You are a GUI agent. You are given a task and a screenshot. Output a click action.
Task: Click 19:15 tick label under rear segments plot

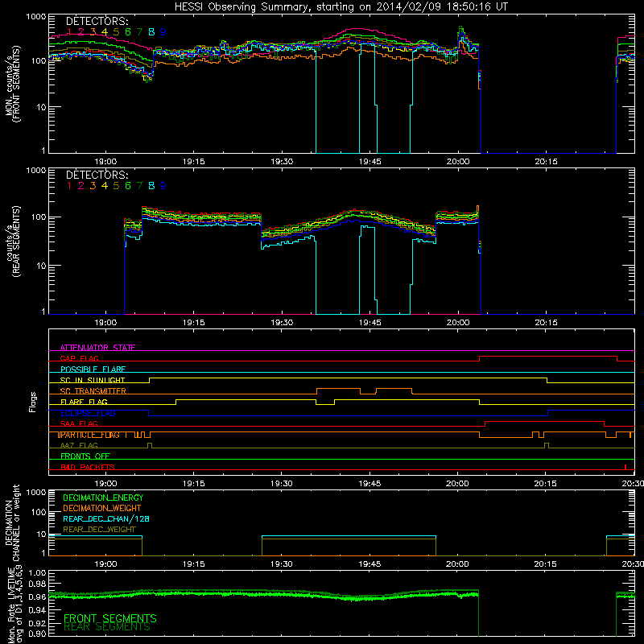(x=193, y=323)
